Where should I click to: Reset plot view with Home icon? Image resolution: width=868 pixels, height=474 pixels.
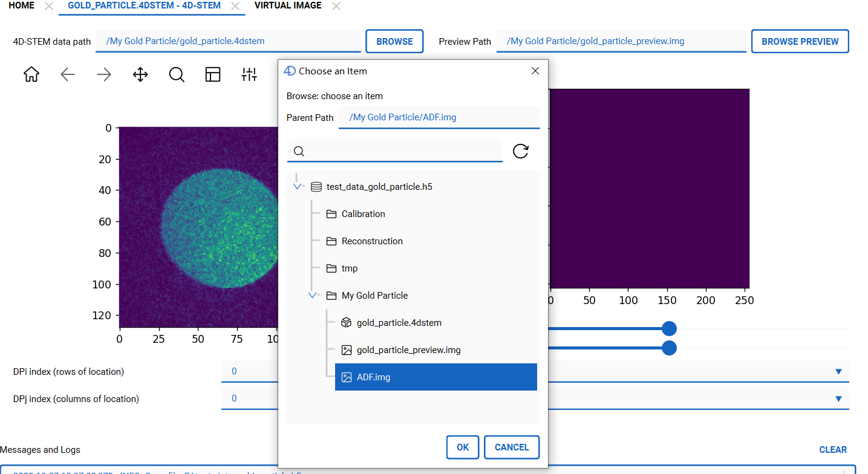(x=31, y=75)
